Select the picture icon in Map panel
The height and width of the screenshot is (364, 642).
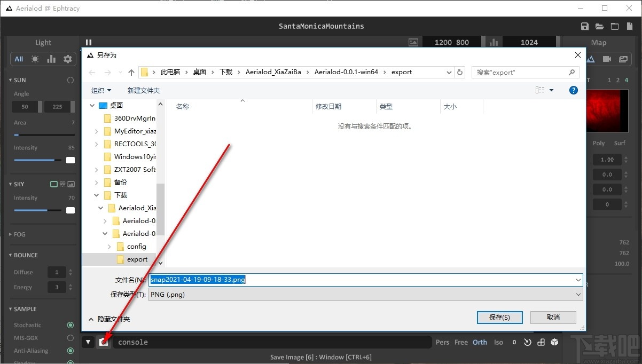coord(623,59)
